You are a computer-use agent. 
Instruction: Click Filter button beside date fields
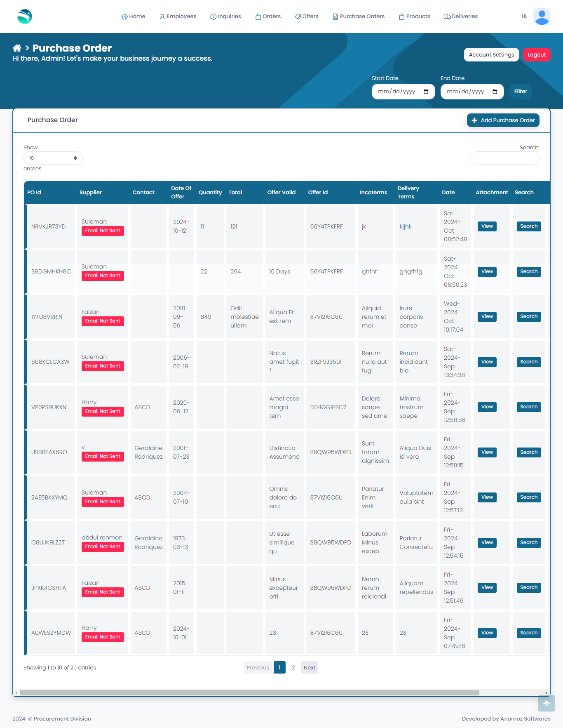(x=521, y=92)
